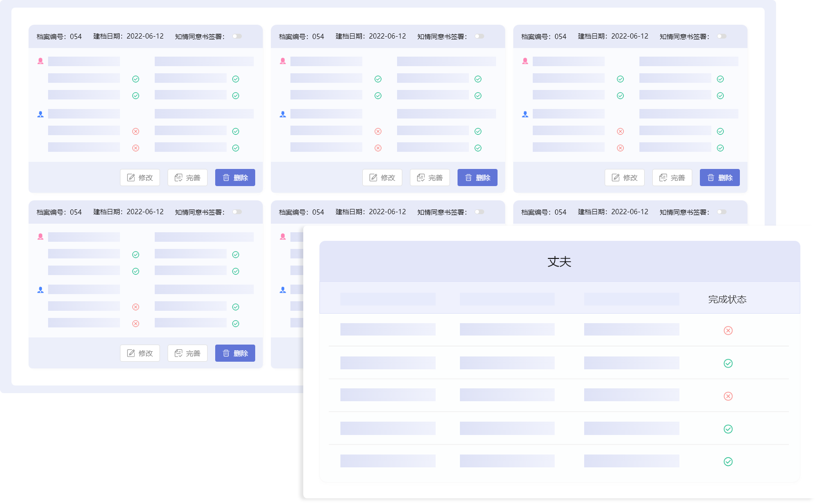Screen dimensions: 817x504
Task: Click the pink female user icon in the top-left card
Action: tap(40, 61)
